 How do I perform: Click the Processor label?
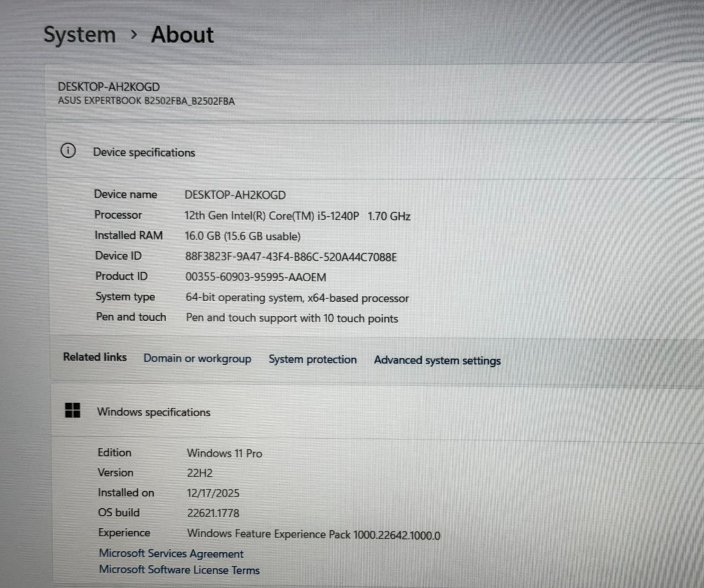click(x=118, y=215)
